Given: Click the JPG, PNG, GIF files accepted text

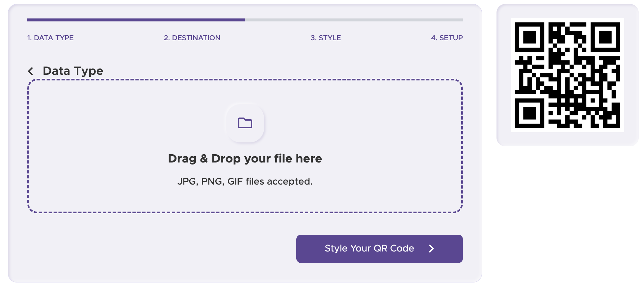Looking at the screenshot, I should [245, 181].
